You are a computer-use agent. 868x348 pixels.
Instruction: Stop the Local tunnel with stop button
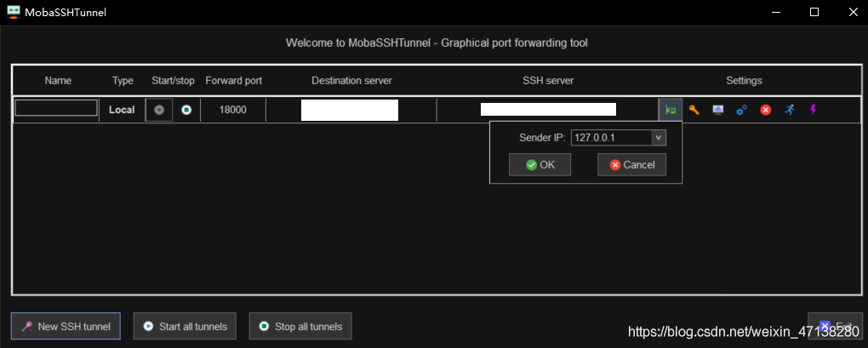click(186, 110)
